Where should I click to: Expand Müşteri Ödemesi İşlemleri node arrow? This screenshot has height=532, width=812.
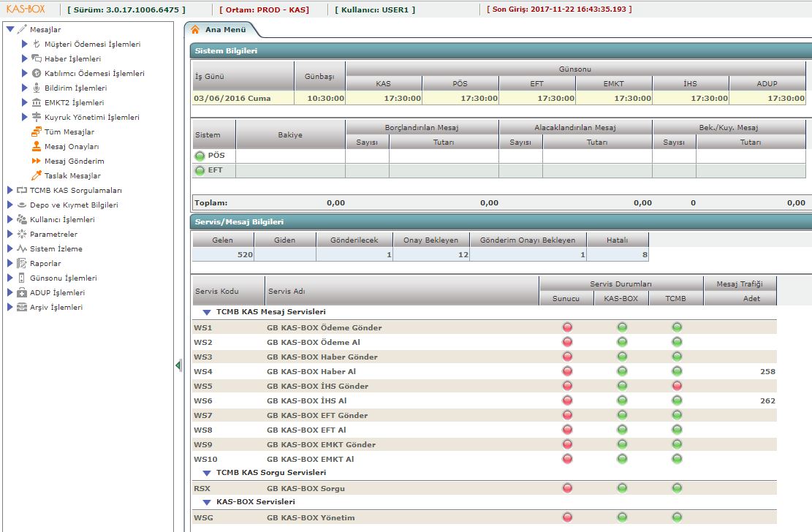tap(24, 44)
